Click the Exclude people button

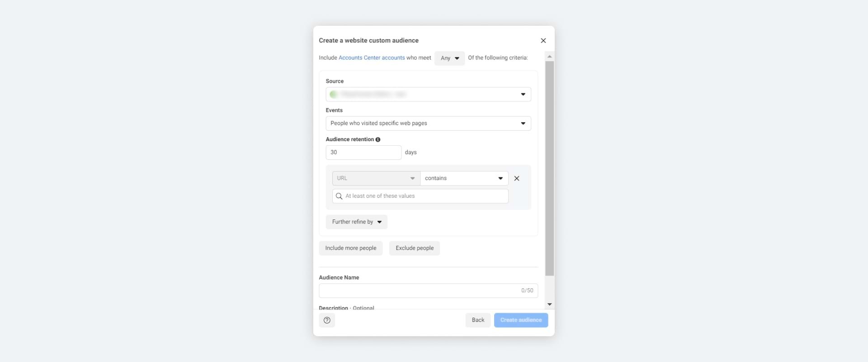point(415,248)
